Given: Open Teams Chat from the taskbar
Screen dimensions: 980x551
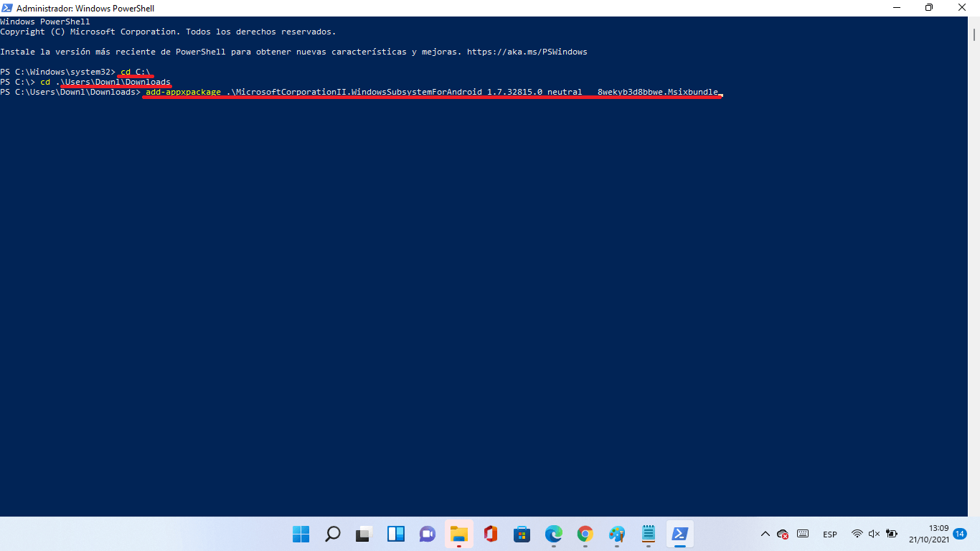Looking at the screenshot, I should pos(428,534).
